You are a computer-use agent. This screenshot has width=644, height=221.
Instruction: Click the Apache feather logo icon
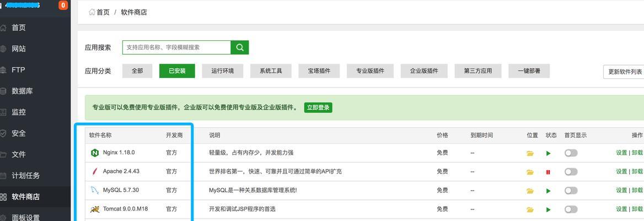[x=95, y=171]
